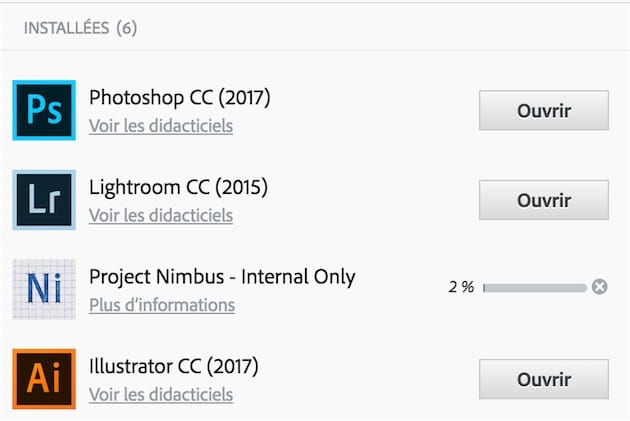Open Photoshop CC with its Ouvrir button

tap(544, 111)
